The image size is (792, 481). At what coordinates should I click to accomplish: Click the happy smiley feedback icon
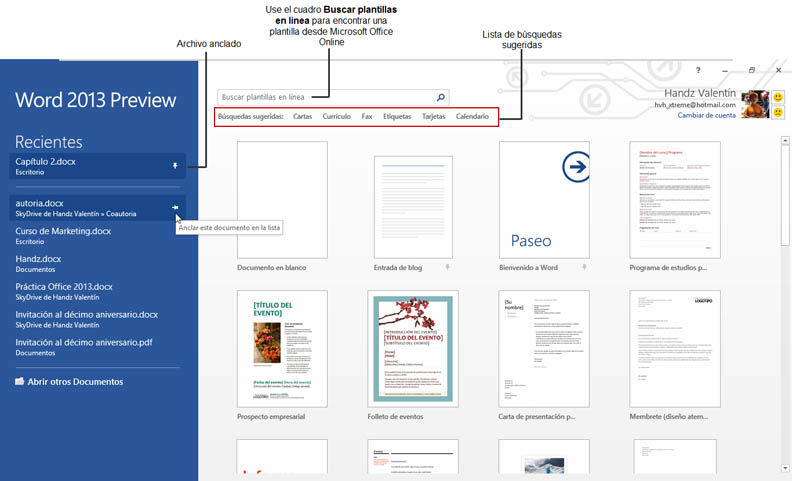tap(778, 97)
